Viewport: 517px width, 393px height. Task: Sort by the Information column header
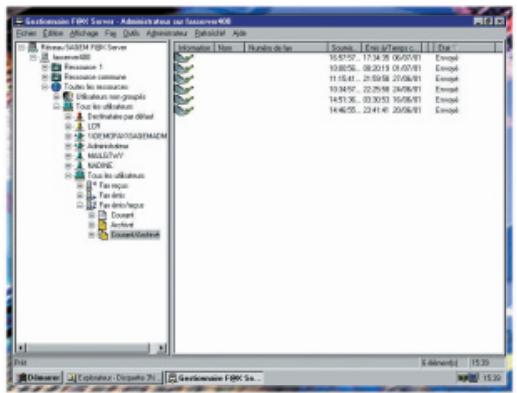pyautogui.click(x=194, y=48)
